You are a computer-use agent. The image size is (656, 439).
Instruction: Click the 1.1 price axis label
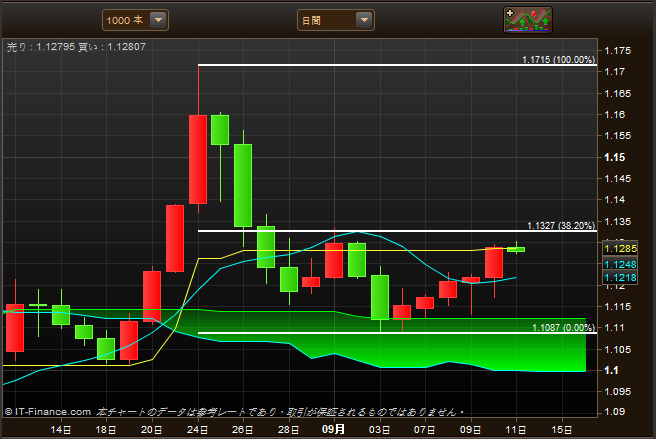click(611, 370)
